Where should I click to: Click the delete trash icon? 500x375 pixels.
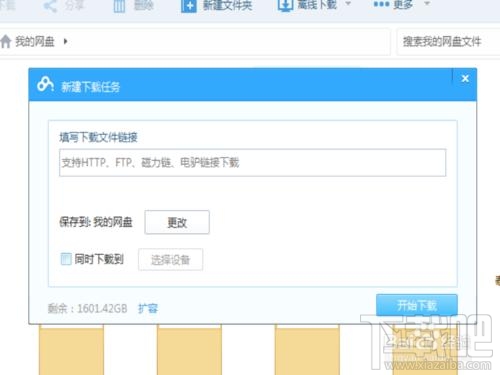(x=119, y=6)
